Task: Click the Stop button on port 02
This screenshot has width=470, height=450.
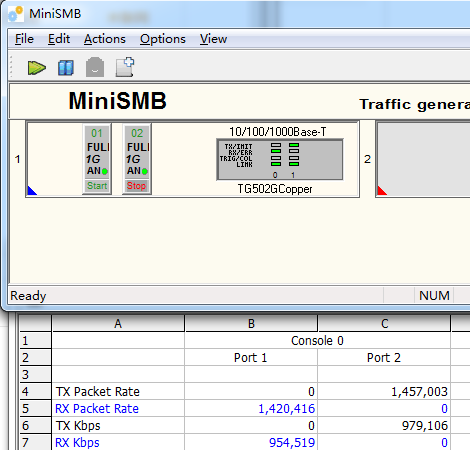Action: coord(137,186)
